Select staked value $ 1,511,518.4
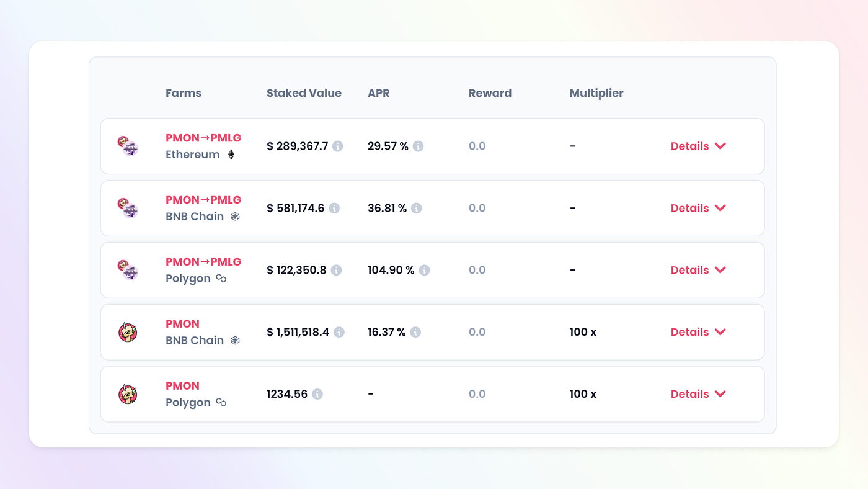 (298, 333)
